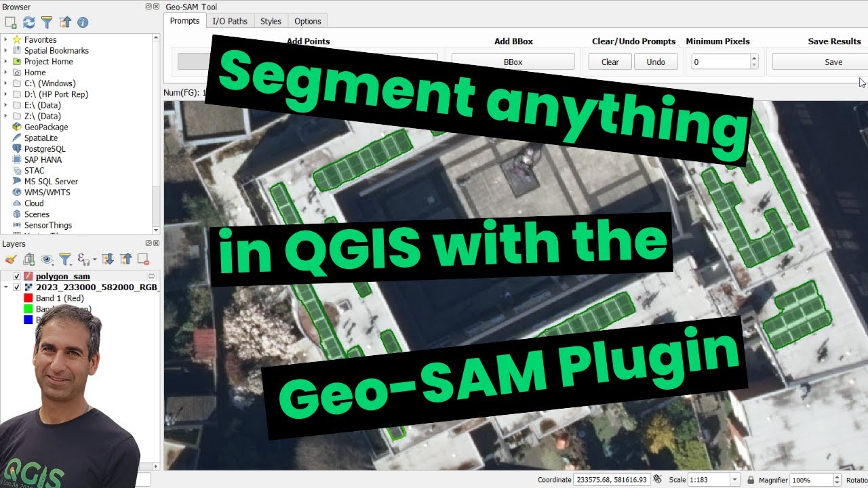Toggle visibility of the 2023_233000_582000_RGB layer
The width and height of the screenshot is (868, 488).
coord(17,287)
